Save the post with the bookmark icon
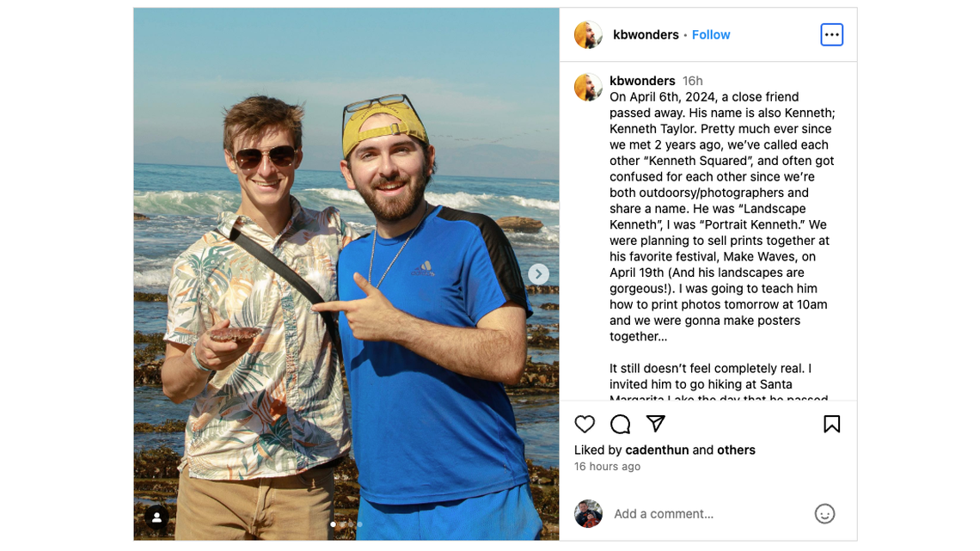 click(831, 424)
